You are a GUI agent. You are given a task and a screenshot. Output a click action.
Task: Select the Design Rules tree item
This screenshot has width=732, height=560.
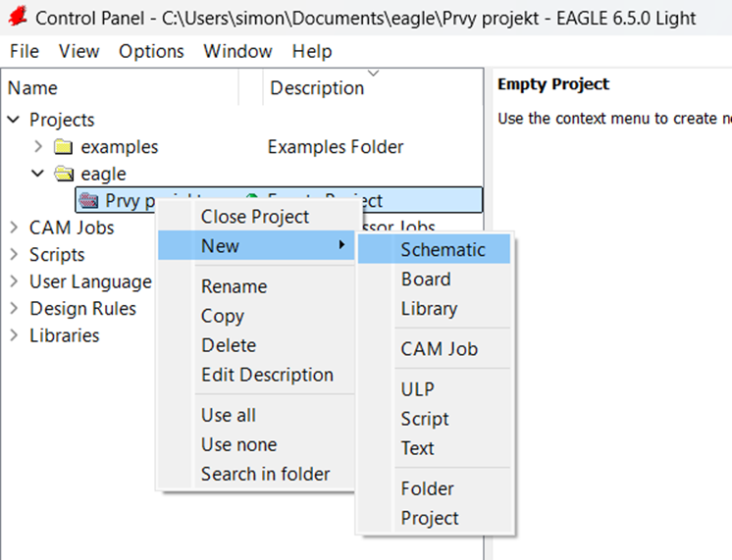tap(82, 309)
